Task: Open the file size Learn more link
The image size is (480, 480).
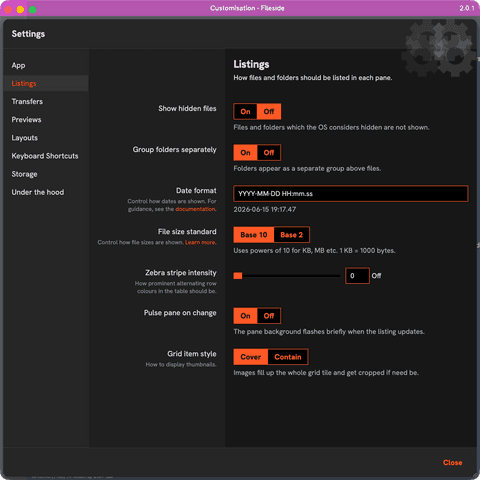Action: (200, 242)
